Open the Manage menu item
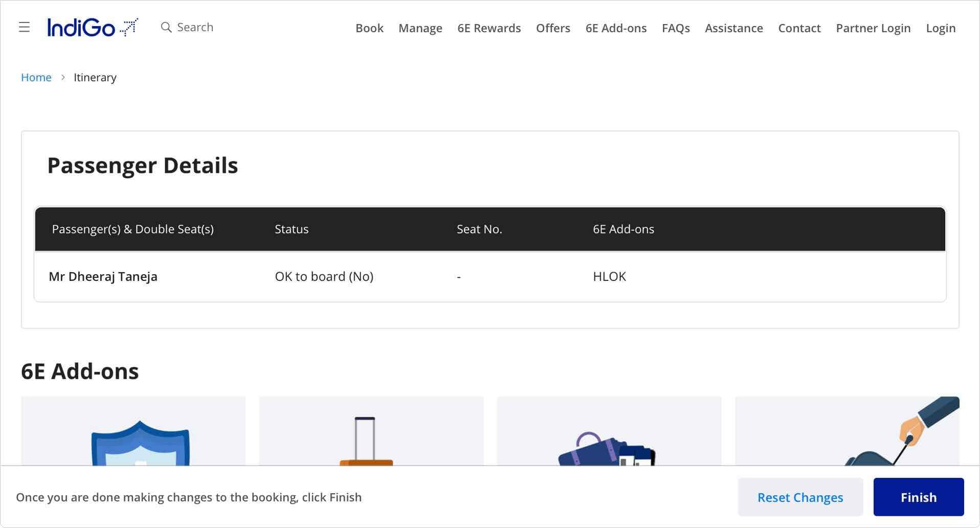Image resolution: width=980 pixels, height=528 pixels. click(420, 28)
